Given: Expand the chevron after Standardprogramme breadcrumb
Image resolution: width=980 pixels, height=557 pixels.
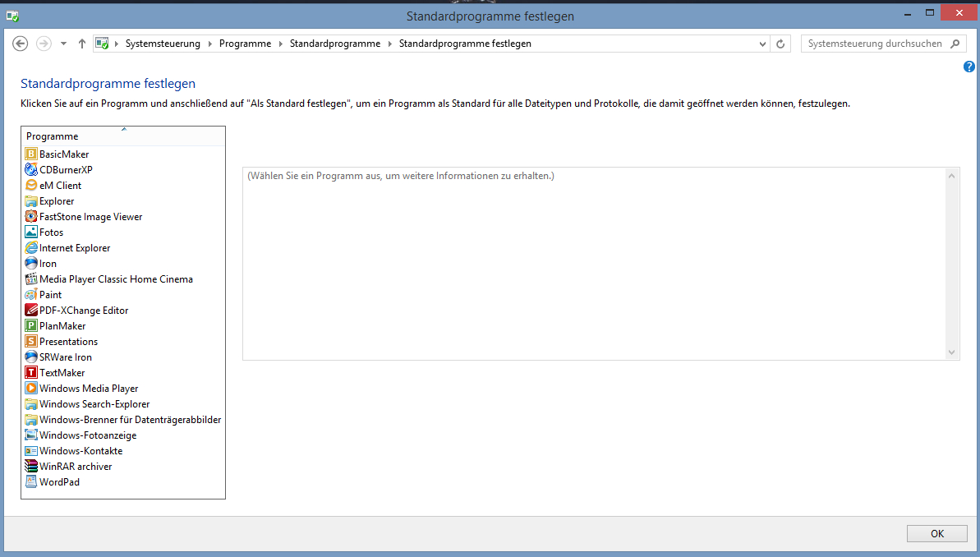Looking at the screenshot, I should click(x=390, y=44).
